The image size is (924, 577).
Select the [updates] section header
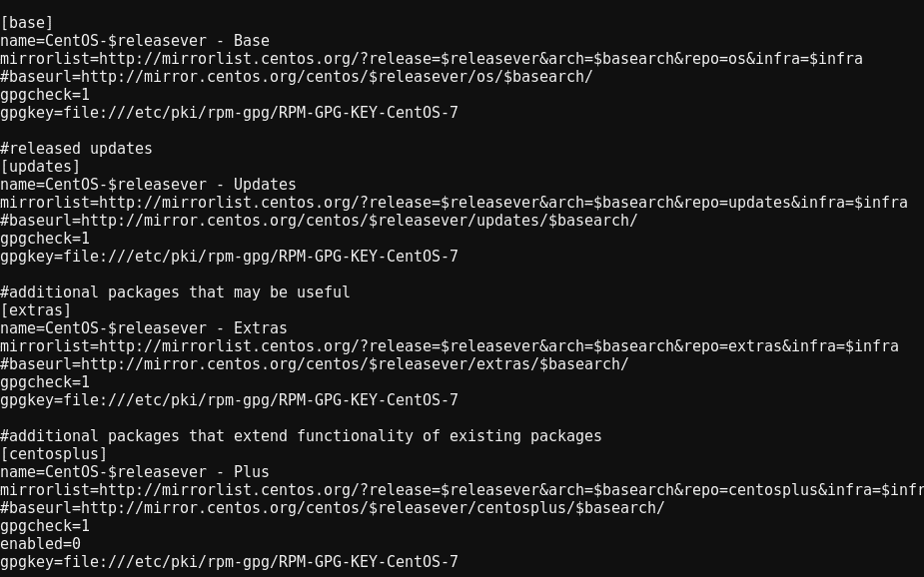click(40, 167)
